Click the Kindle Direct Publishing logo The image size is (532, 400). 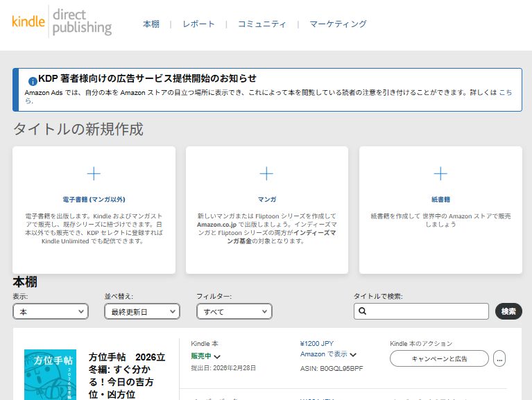pos(62,21)
